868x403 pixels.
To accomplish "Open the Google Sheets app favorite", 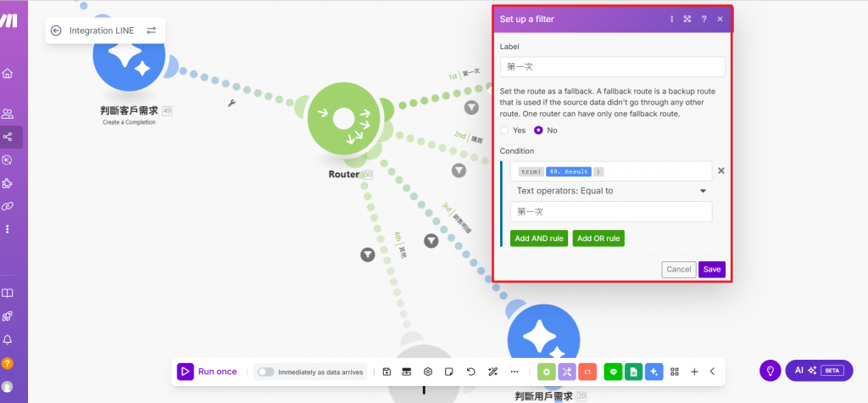I will pyautogui.click(x=633, y=372).
